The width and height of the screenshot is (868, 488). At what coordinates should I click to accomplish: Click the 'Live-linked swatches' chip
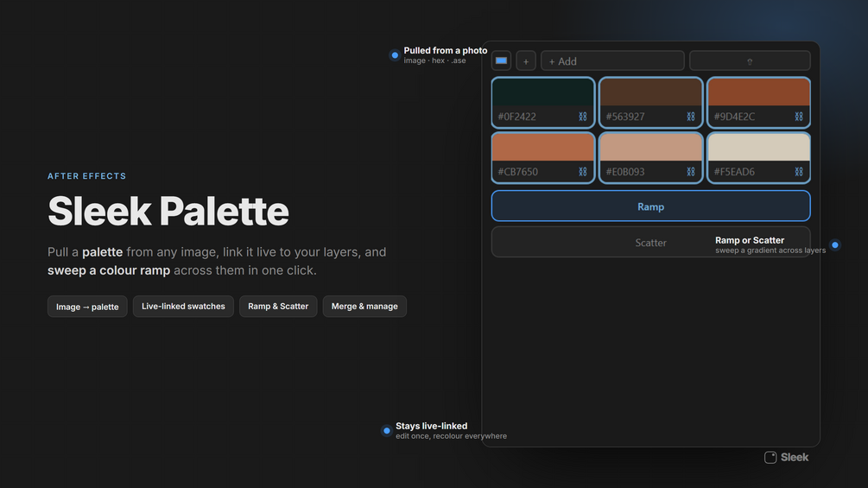click(x=183, y=307)
